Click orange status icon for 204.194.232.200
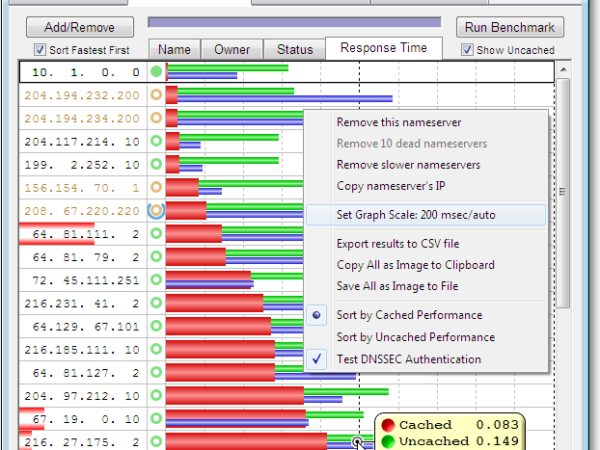The height and width of the screenshot is (450, 600). click(156, 95)
